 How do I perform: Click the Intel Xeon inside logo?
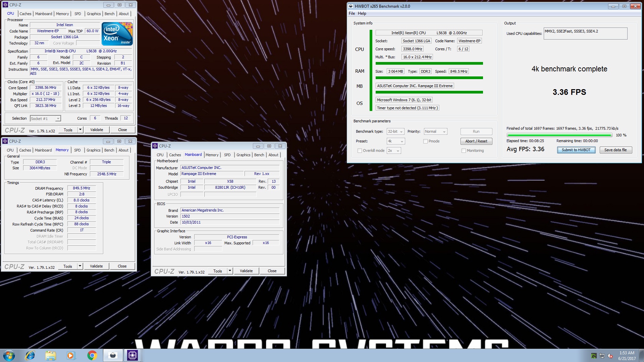coord(117,34)
